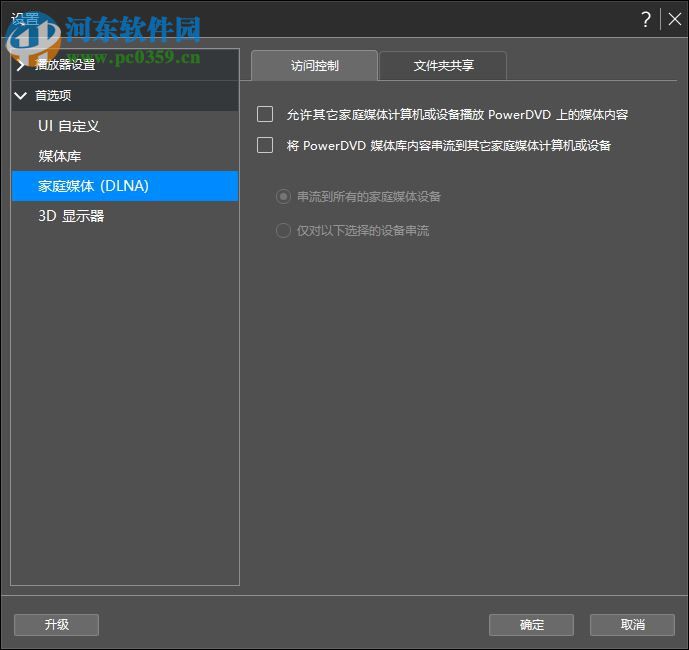Confirm with the 确定 button
689x650 pixels.
click(531, 625)
